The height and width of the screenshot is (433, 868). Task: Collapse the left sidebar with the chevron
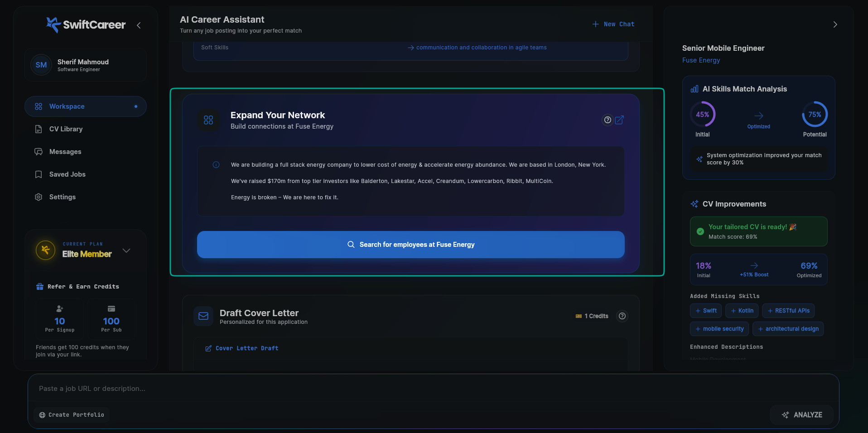[139, 25]
